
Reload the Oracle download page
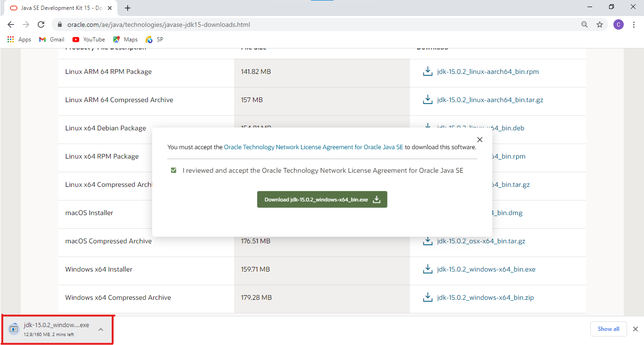tap(41, 24)
